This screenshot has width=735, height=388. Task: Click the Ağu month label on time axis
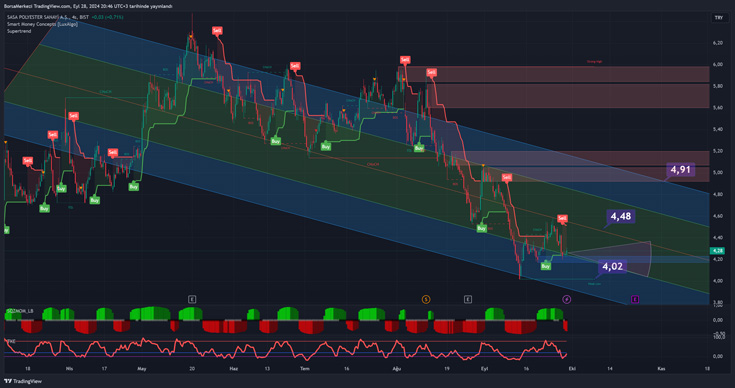pos(397,369)
